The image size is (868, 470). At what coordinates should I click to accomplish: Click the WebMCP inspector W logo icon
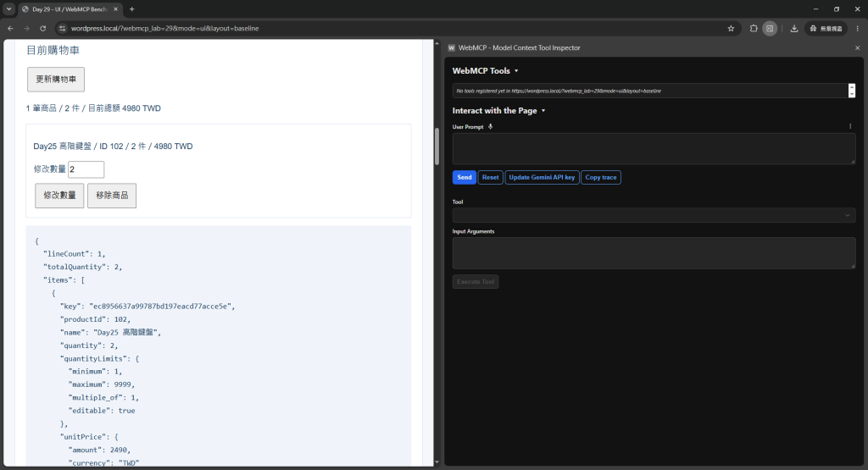[x=451, y=48]
